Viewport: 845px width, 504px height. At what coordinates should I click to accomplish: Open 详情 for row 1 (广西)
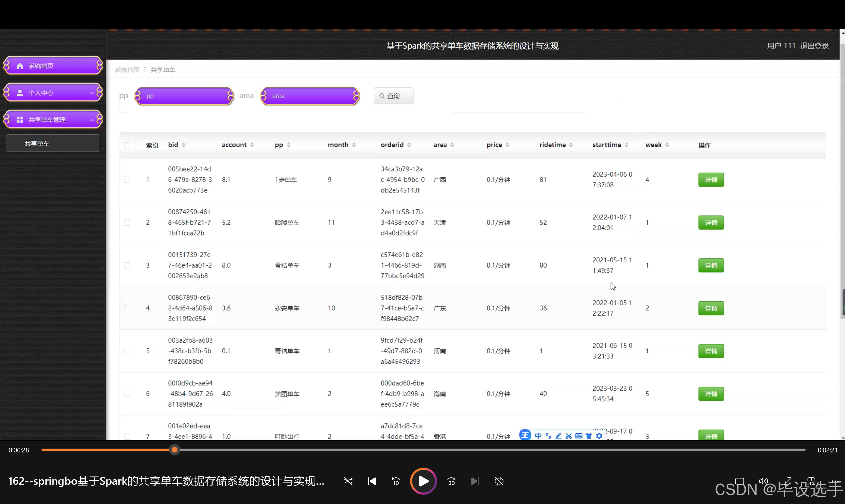711,180
